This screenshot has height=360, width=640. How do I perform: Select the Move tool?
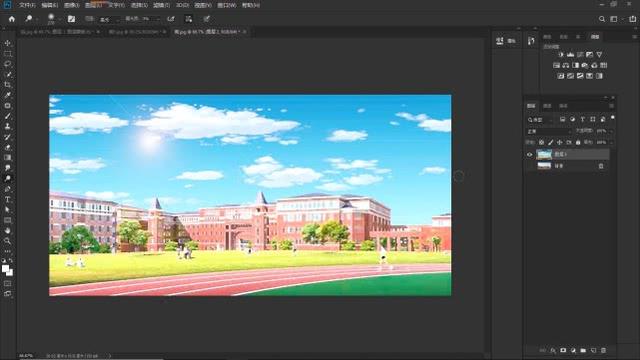(7, 43)
